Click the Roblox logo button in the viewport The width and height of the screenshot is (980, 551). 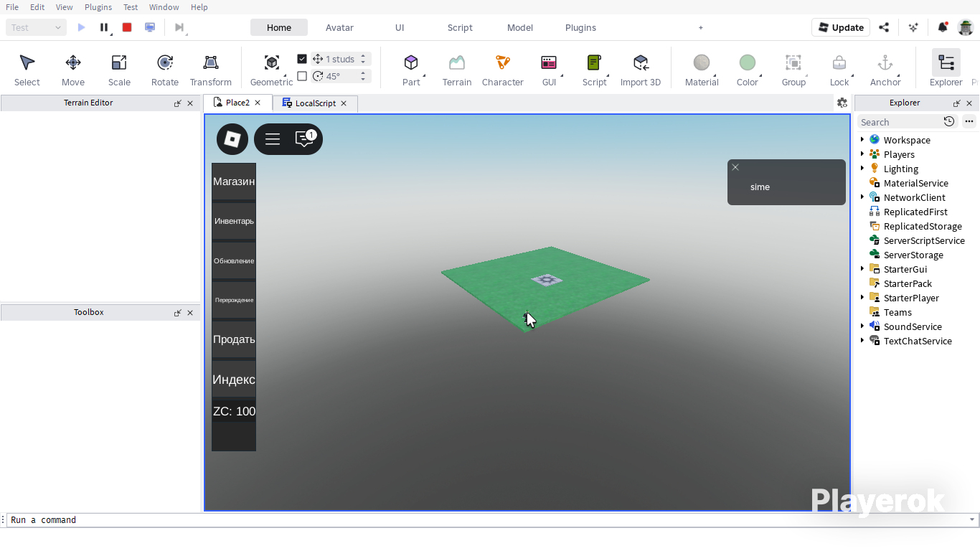click(x=232, y=139)
